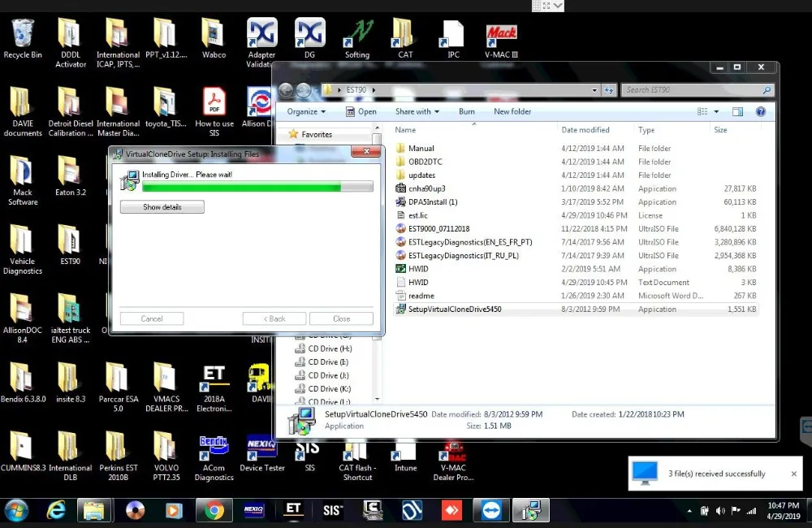Click Burn in the Explorer toolbar
812x528 pixels.
click(x=467, y=111)
